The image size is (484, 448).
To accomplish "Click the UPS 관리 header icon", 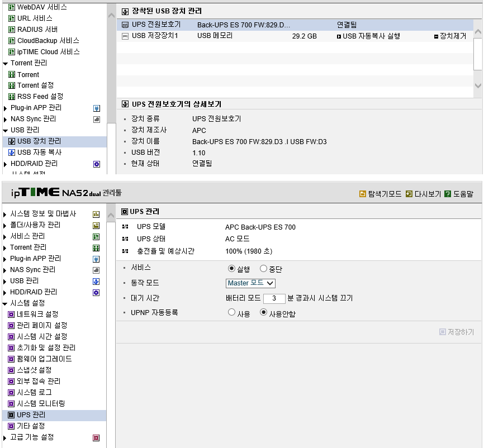I will tap(125, 212).
